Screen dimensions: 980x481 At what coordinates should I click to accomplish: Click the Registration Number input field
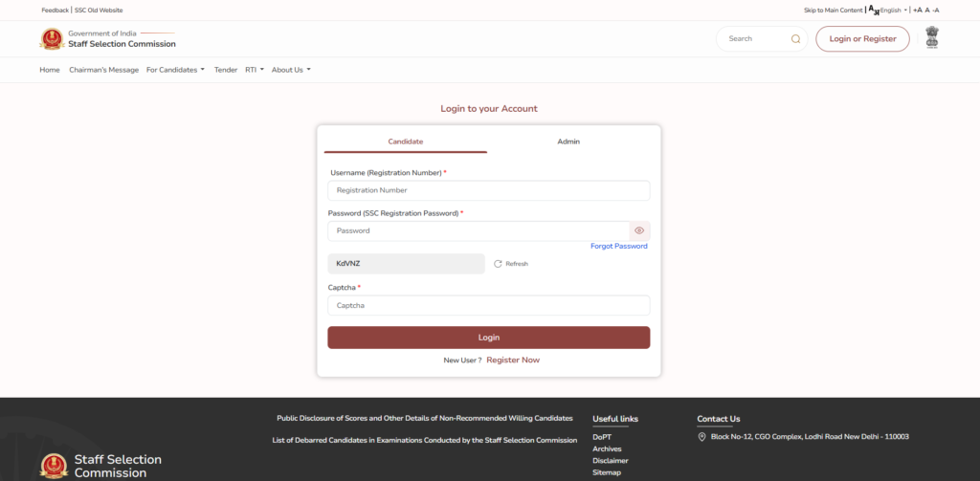tap(489, 190)
